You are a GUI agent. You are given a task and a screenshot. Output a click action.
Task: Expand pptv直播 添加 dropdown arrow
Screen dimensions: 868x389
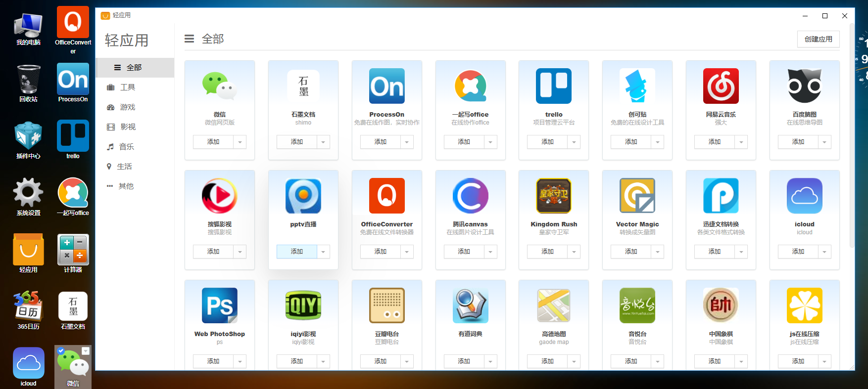click(324, 252)
